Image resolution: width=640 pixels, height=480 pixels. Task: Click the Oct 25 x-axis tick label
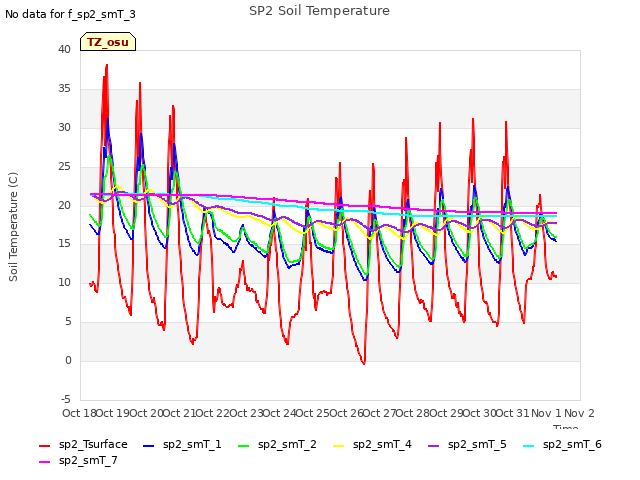(312, 413)
